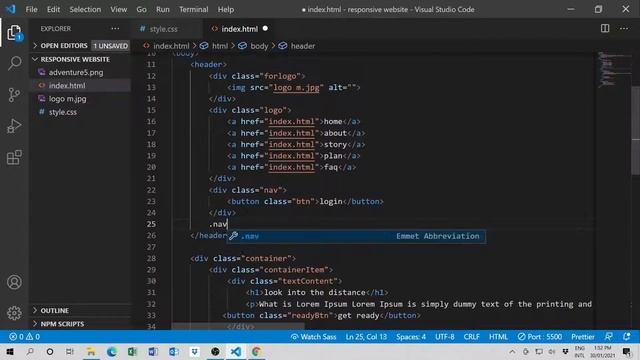Viewport: 640px width, 360px height.
Task: Open the View menu
Action: coord(118,9)
